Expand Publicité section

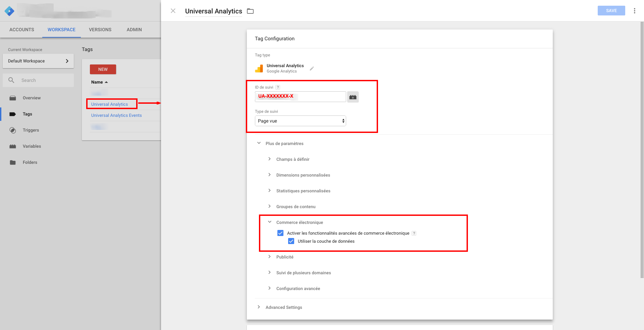[269, 257]
